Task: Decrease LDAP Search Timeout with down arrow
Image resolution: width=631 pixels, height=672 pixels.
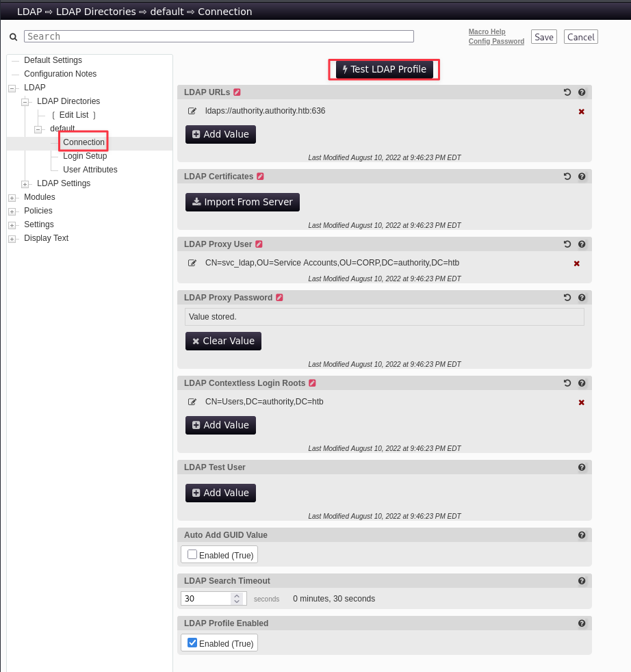Action: (x=237, y=602)
